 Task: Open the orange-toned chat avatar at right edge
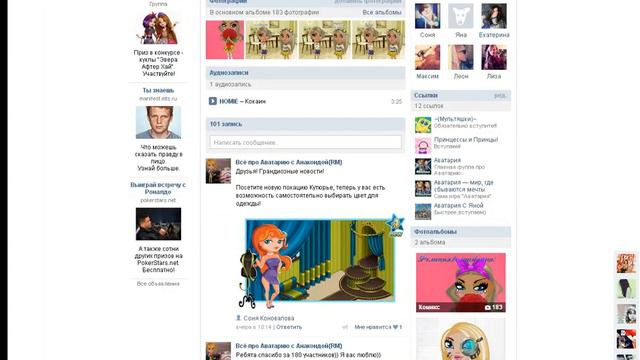tap(626, 263)
